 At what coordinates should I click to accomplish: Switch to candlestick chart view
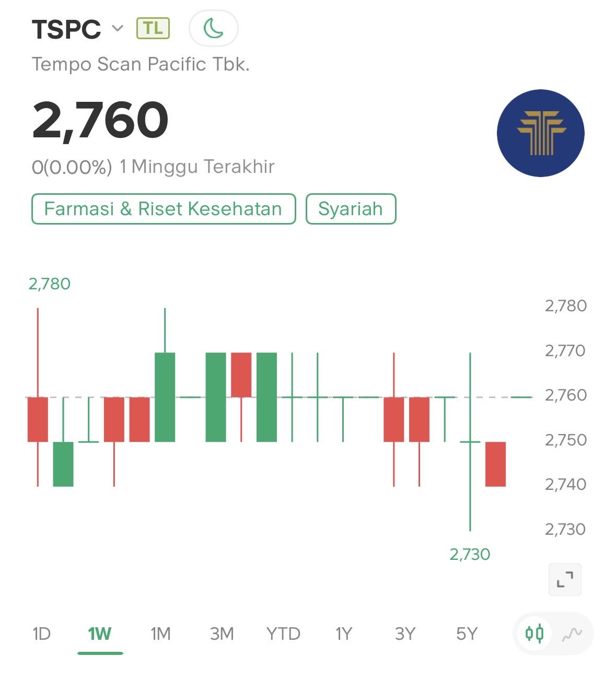click(534, 634)
